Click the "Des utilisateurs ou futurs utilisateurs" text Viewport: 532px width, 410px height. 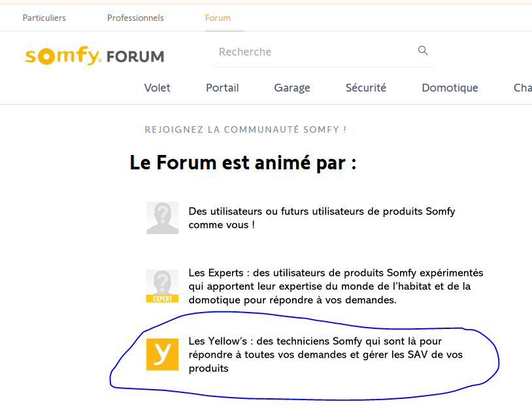click(x=322, y=218)
